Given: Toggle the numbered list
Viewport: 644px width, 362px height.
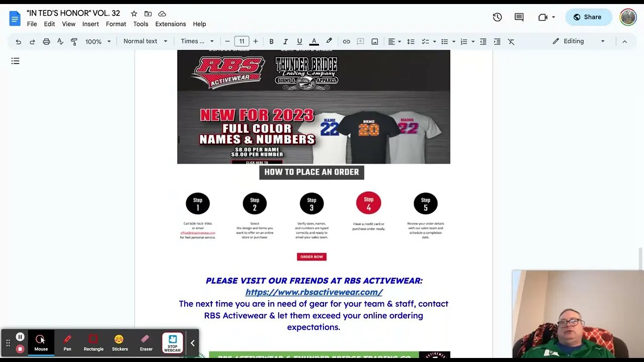Looking at the screenshot, I should click(x=464, y=42).
